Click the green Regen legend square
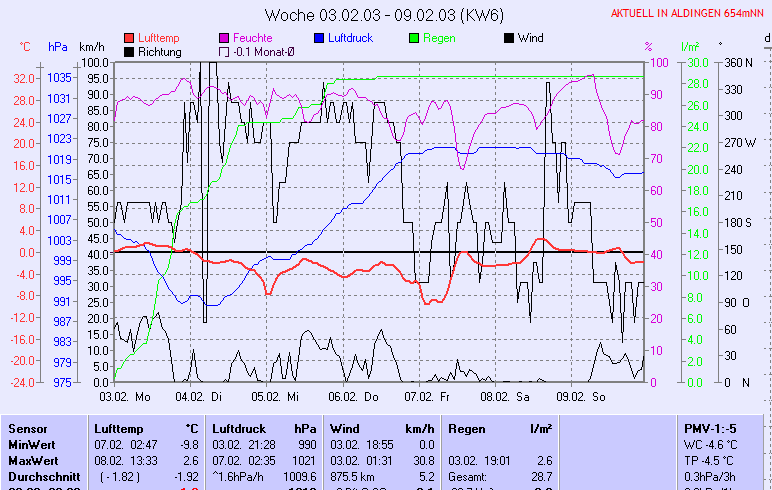 coord(416,38)
